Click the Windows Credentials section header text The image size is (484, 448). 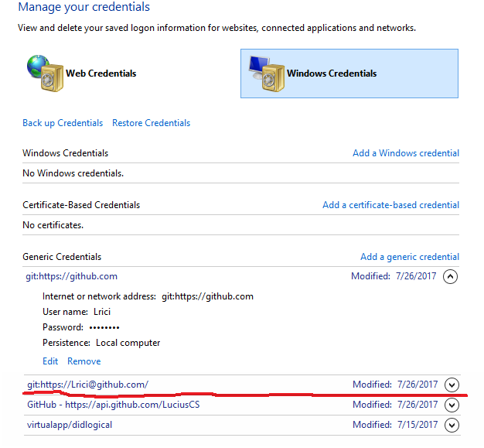pos(66,153)
